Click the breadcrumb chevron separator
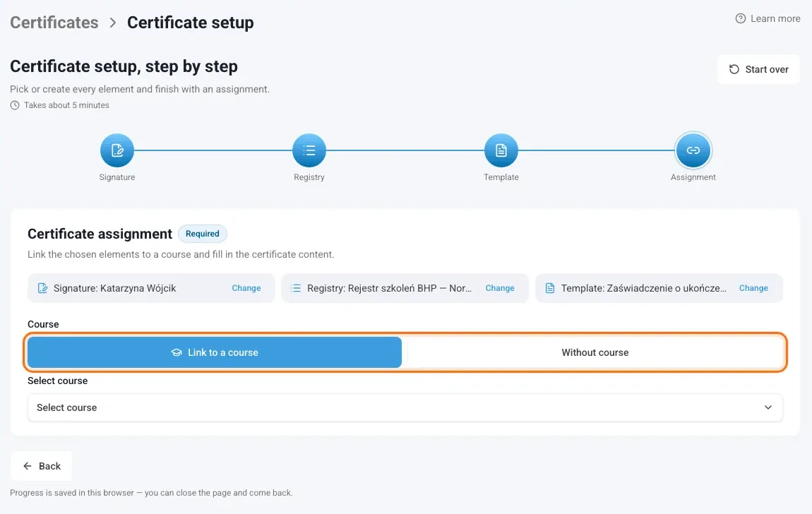Image resolution: width=812 pixels, height=514 pixels. click(x=113, y=23)
